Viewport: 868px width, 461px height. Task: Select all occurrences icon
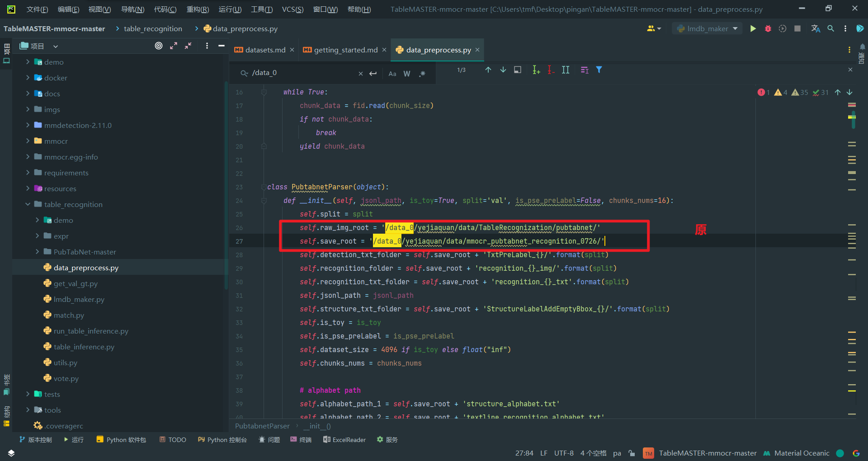[x=566, y=70]
